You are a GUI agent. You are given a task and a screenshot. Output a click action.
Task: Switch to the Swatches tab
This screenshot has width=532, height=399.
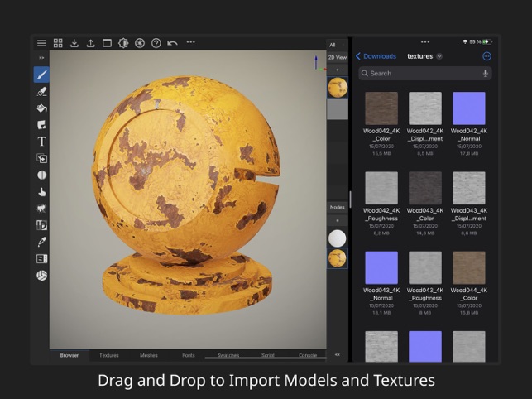tap(228, 355)
